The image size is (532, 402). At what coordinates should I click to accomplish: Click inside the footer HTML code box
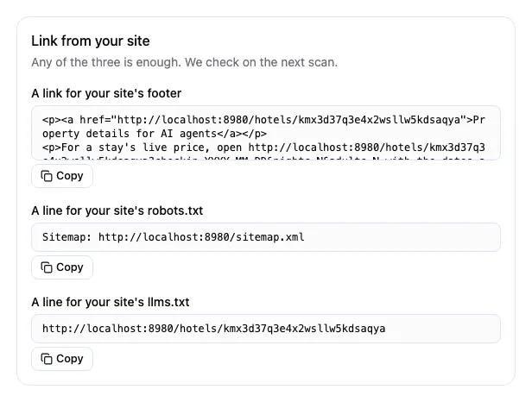pos(266,133)
